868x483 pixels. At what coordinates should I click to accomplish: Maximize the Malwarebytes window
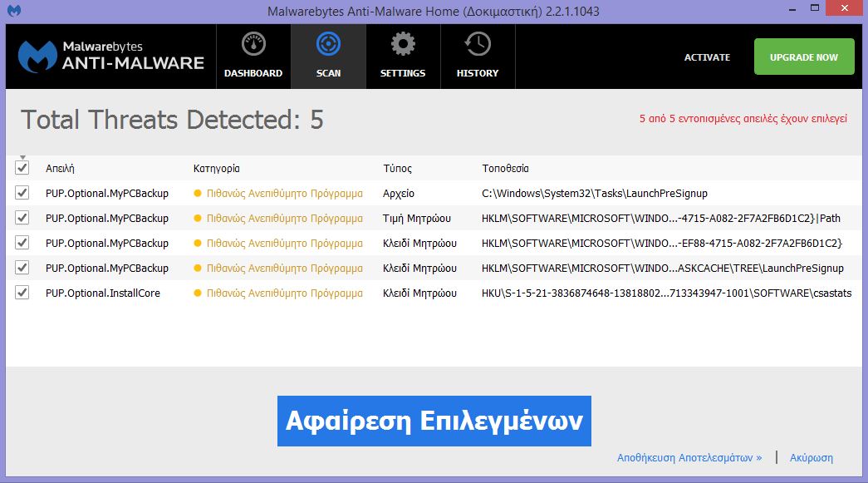click(814, 7)
